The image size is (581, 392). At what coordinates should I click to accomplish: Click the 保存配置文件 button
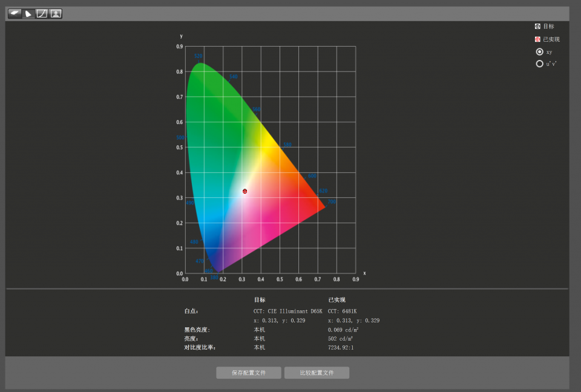[249, 373]
